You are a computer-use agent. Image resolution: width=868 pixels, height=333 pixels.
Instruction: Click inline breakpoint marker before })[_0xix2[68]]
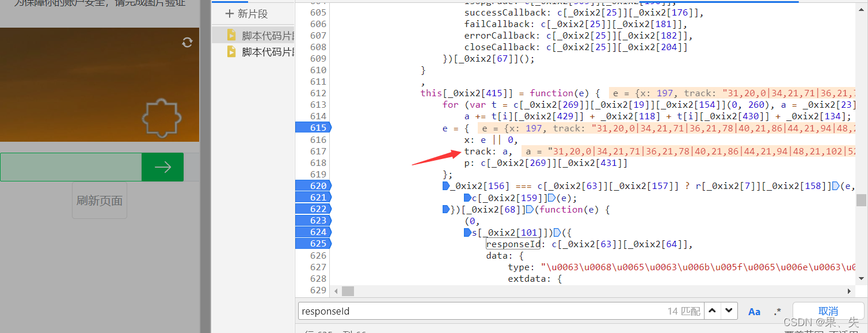click(446, 209)
